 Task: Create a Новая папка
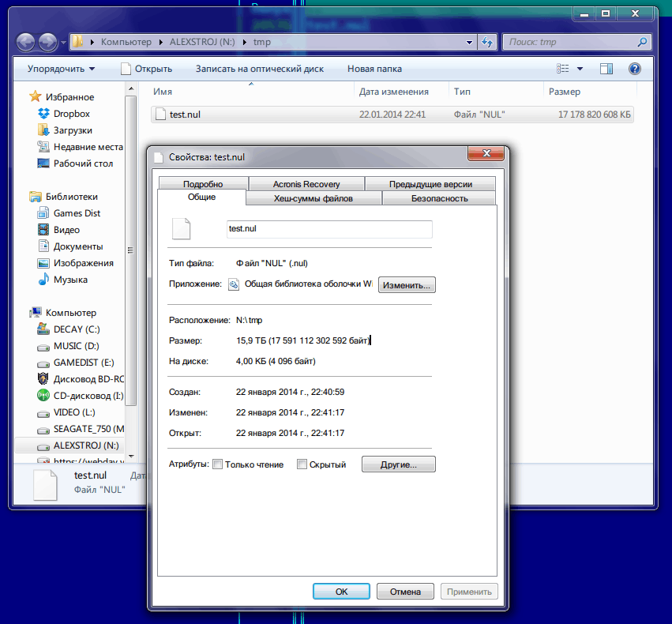pos(374,69)
